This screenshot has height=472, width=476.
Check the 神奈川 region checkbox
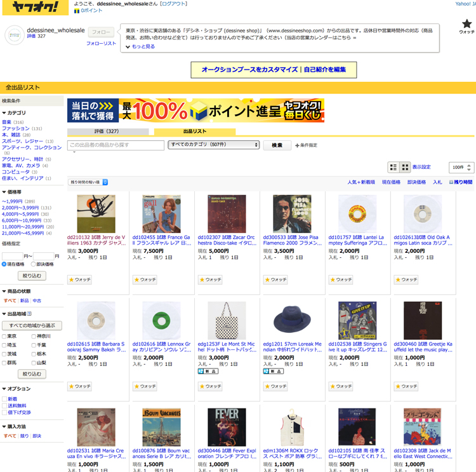(34, 337)
